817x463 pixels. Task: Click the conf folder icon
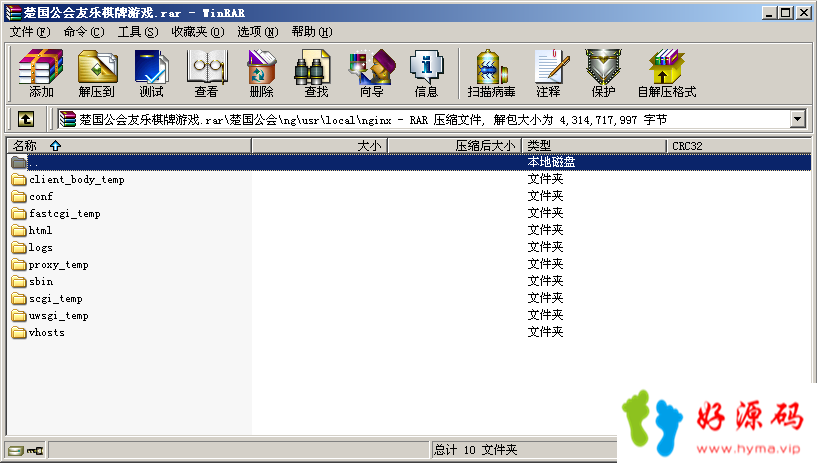click(x=19, y=197)
